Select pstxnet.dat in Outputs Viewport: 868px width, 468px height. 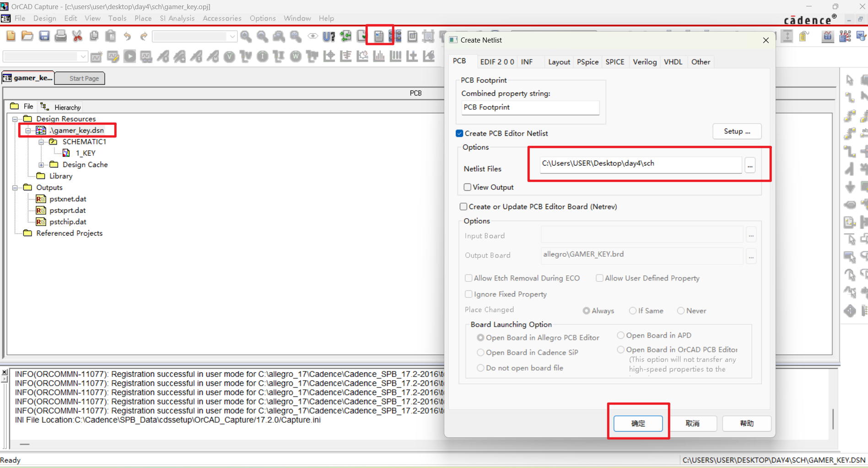pyautogui.click(x=67, y=199)
